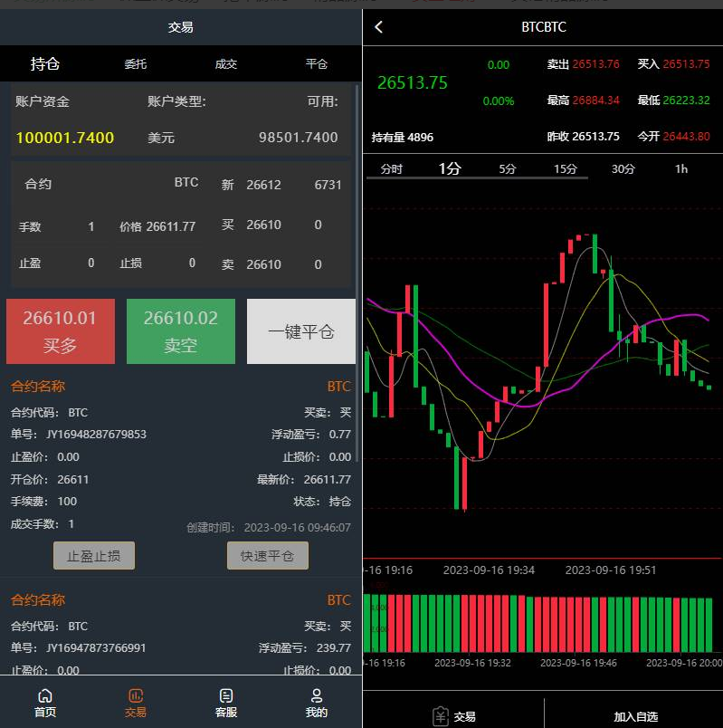This screenshot has height=728, width=723.
Task: Click 止盈止损 button on first position
Action: pyautogui.click(x=94, y=556)
